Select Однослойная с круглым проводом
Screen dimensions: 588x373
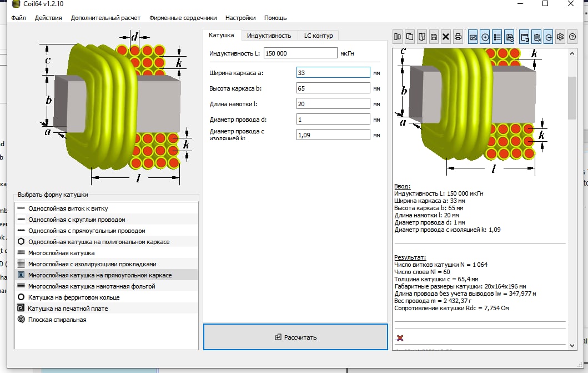[106, 220]
